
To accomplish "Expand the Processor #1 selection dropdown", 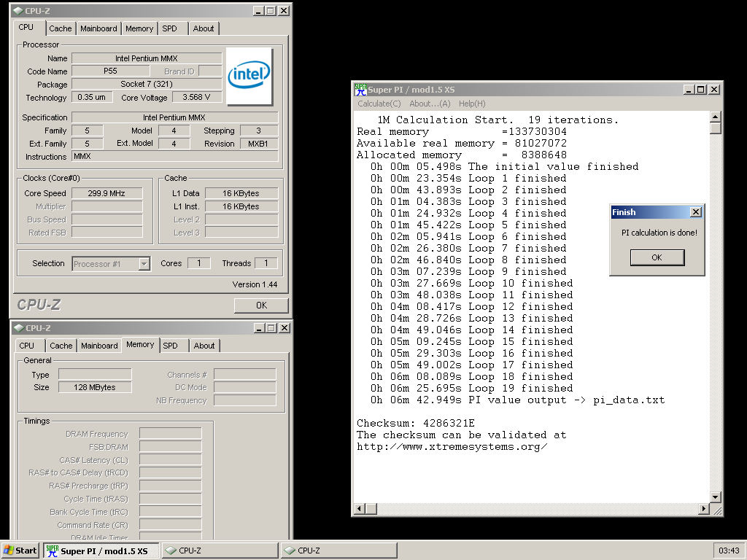I will pos(144,264).
